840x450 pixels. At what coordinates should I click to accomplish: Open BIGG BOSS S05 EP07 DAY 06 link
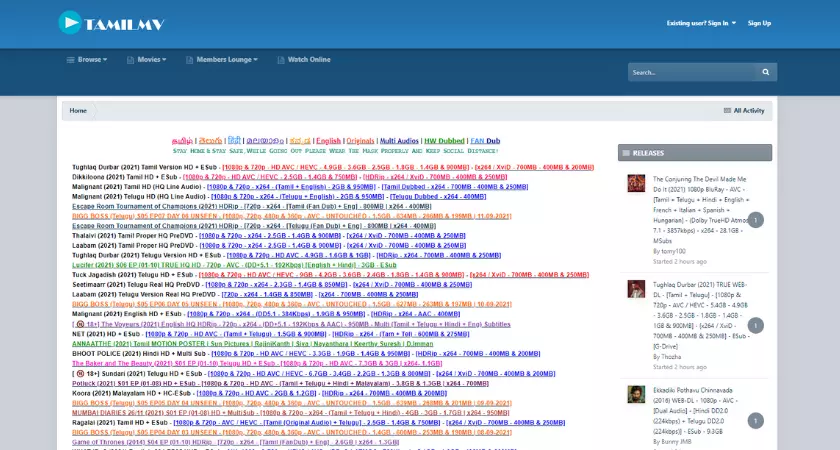pos(292,216)
